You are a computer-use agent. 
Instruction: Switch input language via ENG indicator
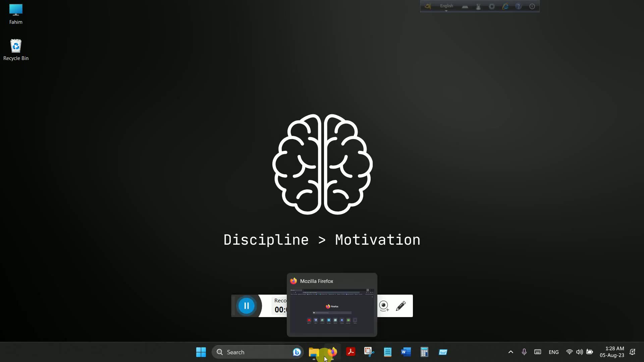(x=554, y=352)
